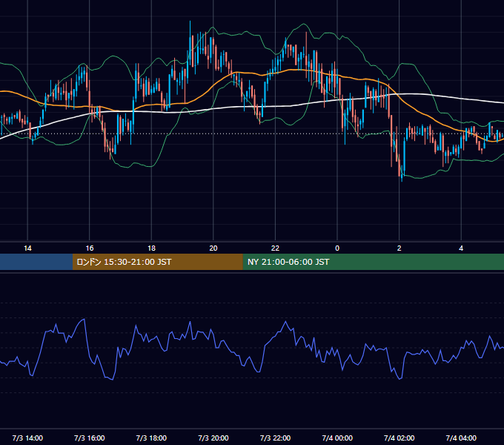The width and height of the screenshot is (504, 445).
Task: Click hour label 2 on price chart axis
Action: (x=399, y=248)
